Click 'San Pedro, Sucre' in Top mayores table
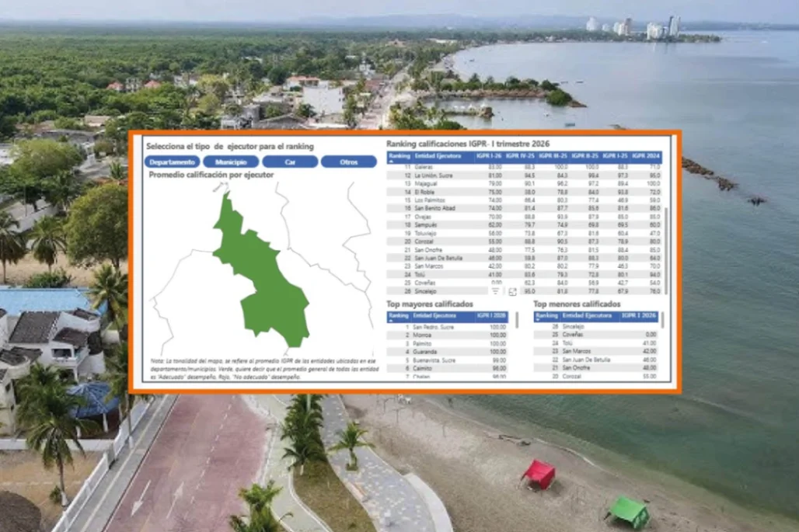This screenshot has width=799, height=532. [x=433, y=327]
